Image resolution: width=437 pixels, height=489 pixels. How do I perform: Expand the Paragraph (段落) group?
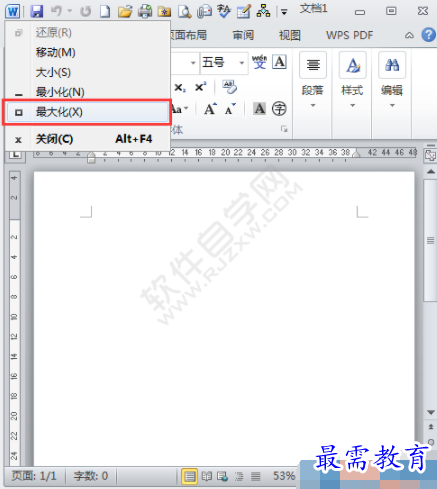313,80
